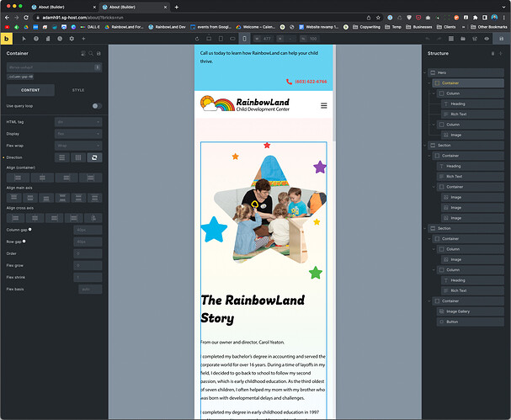
Task: Open the revision history clock icon
Action: pos(60,39)
